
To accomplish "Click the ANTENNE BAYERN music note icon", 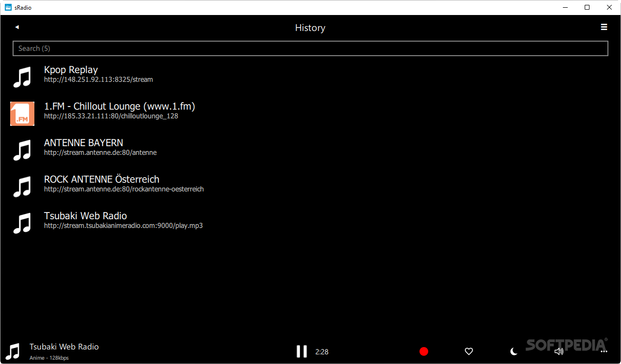I will (22, 151).
